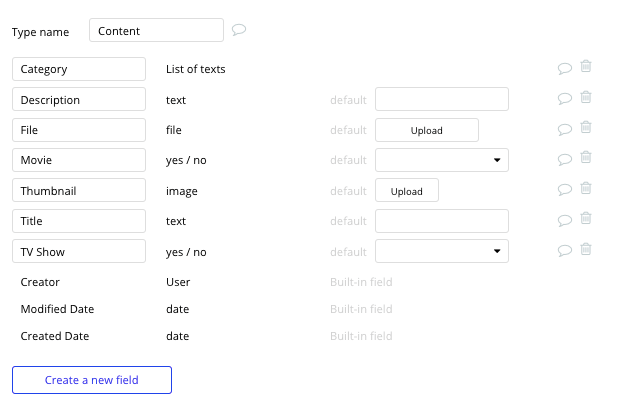Delete the Category field
This screenshot has height=406, width=618.
(586, 67)
